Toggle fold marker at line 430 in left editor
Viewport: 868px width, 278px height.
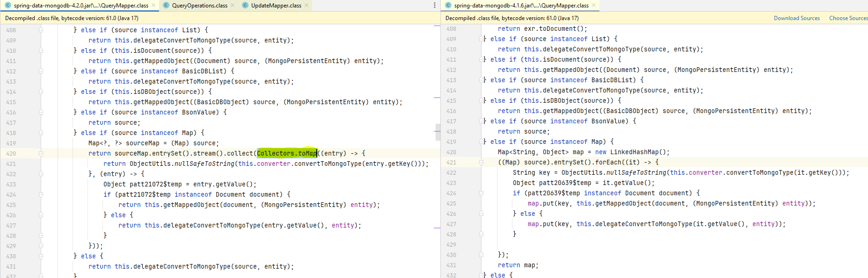point(41,256)
